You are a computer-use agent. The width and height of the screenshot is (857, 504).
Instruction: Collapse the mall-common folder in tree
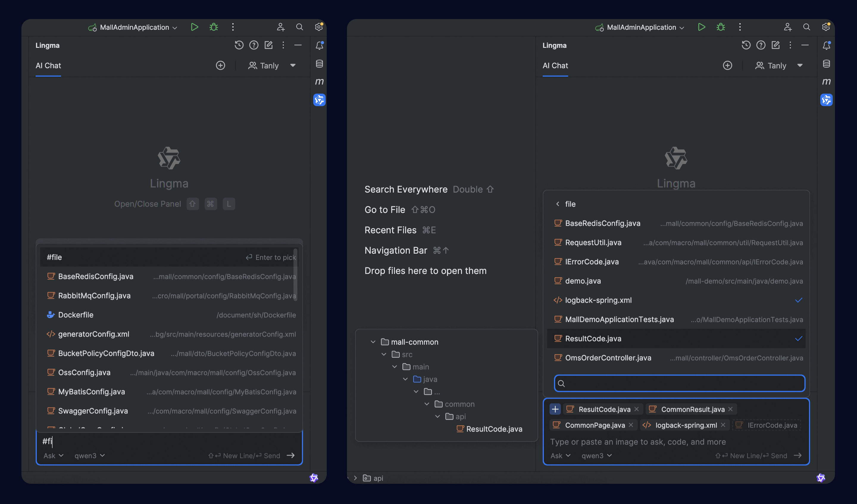(373, 342)
